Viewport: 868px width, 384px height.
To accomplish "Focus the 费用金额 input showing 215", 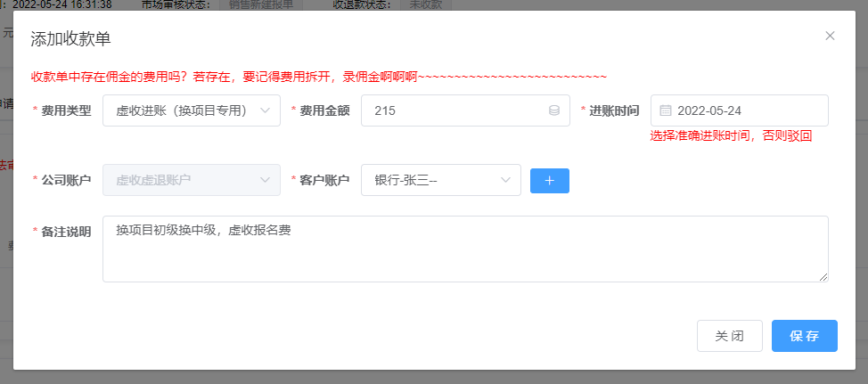I will pos(454,111).
